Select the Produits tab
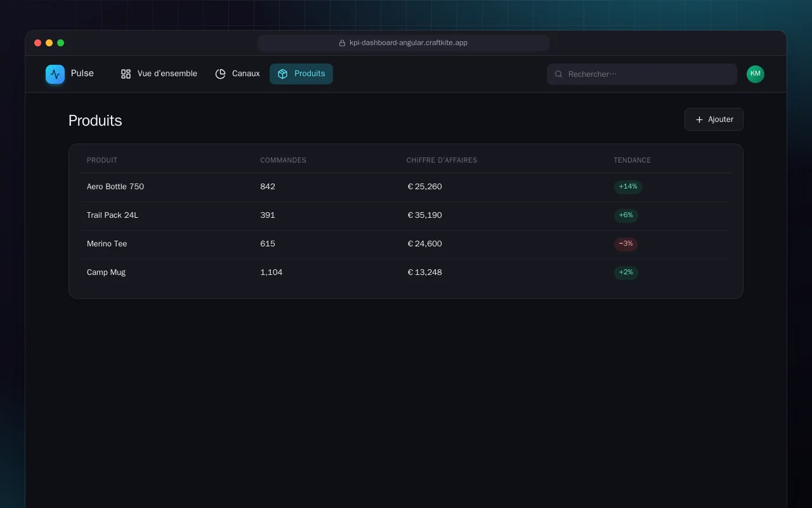812x508 pixels. click(301, 74)
